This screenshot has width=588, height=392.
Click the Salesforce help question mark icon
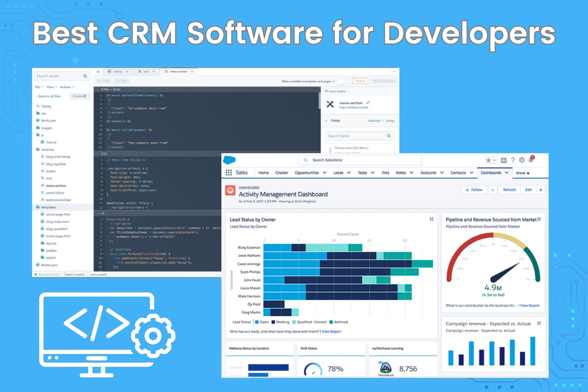point(513,160)
